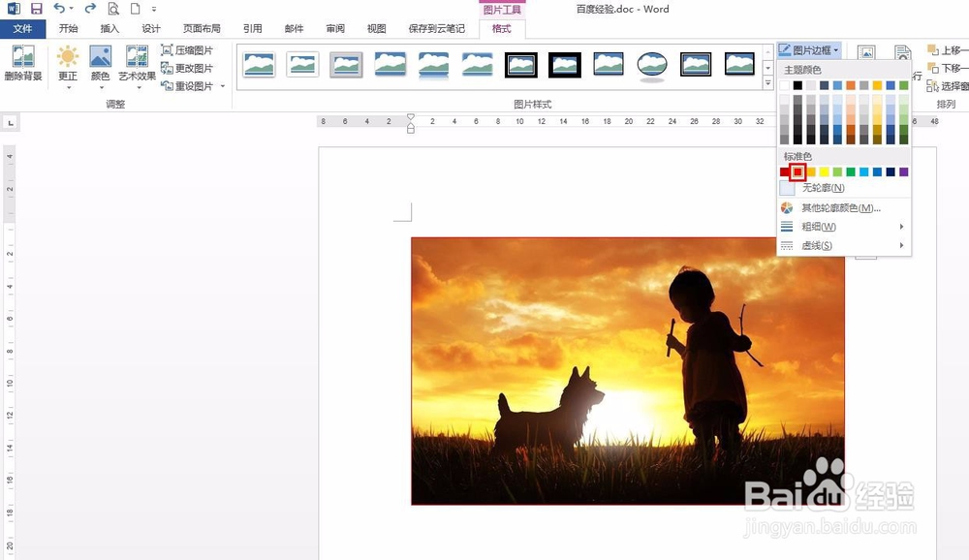Show next row of picture styles gallery
The width and height of the screenshot is (969, 560).
point(768,68)
